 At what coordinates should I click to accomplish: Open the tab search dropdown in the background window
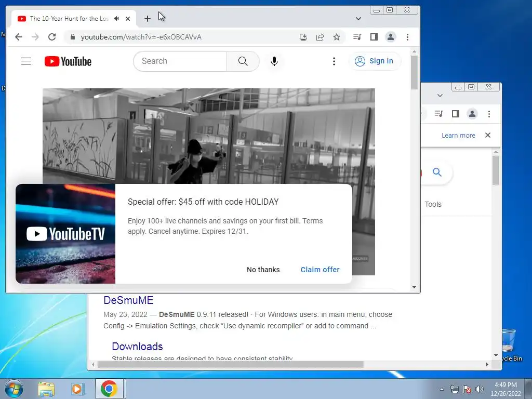click(440, 96)
